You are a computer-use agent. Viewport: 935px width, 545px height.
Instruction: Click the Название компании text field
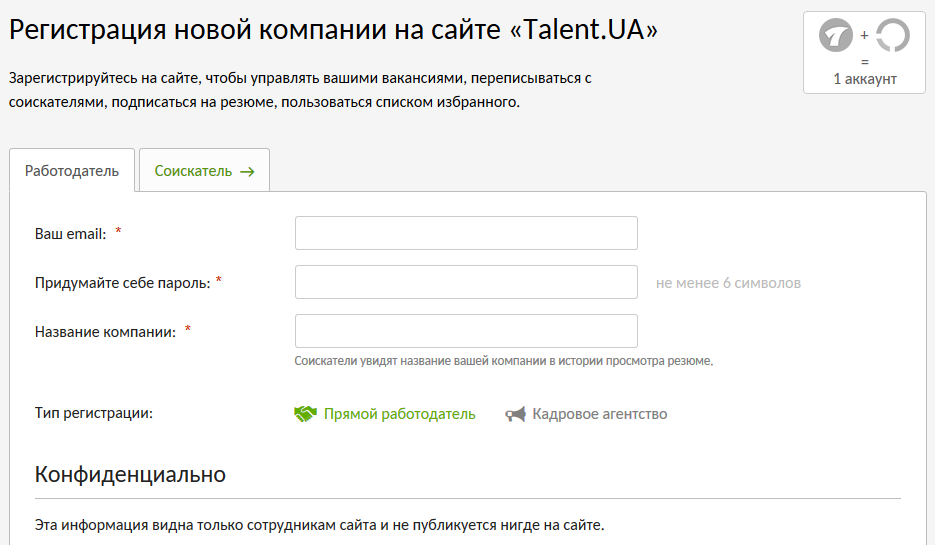[x=466, y=331]
